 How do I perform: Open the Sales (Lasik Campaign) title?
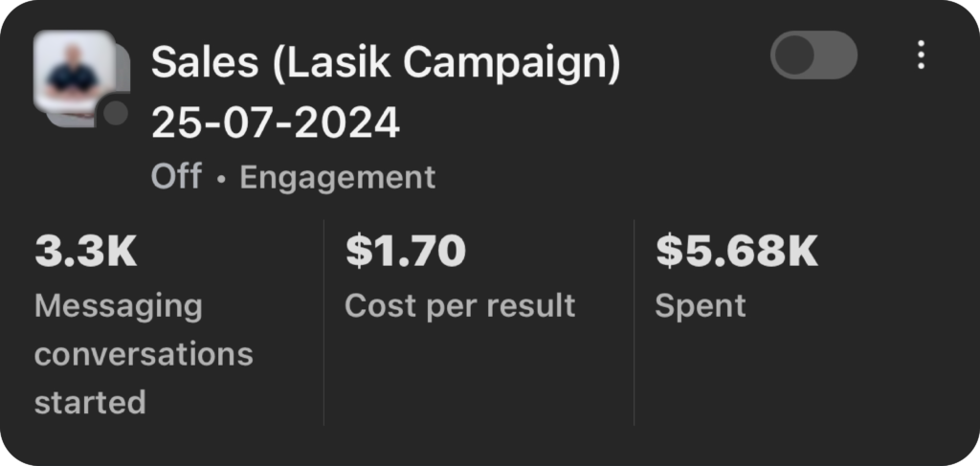pos(386,63)
